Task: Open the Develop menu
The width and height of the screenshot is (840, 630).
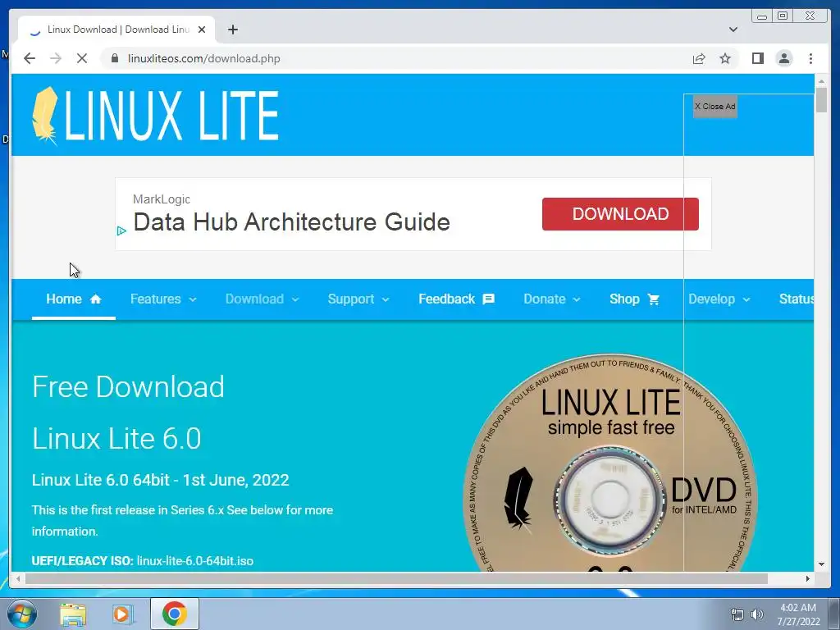Action: click(719, 299)
